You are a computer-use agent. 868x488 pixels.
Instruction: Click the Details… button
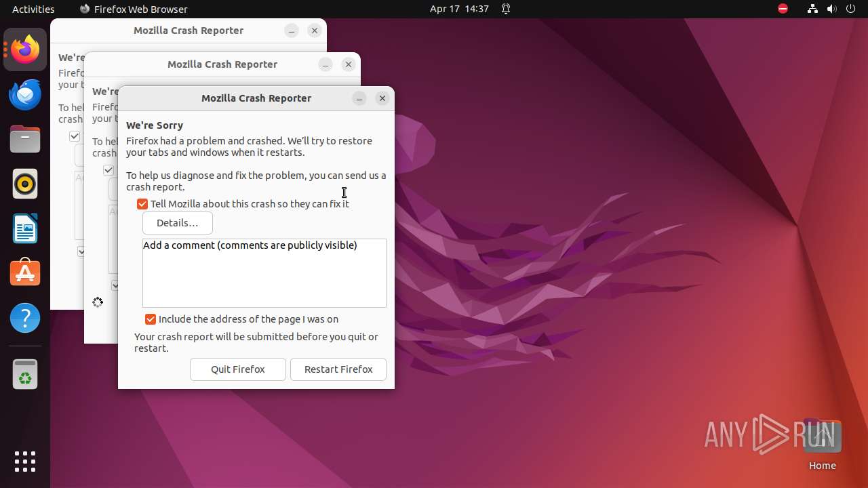click(x=178, y=223)
